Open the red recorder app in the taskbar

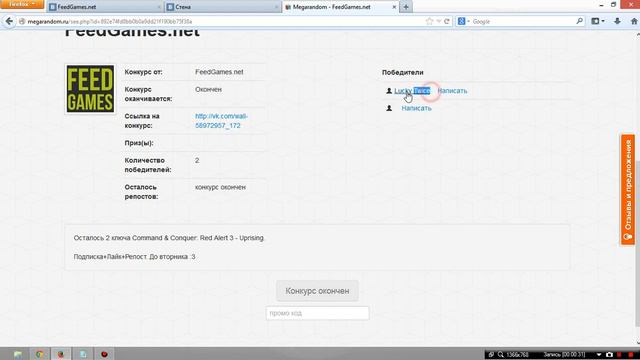click(104, 354)
